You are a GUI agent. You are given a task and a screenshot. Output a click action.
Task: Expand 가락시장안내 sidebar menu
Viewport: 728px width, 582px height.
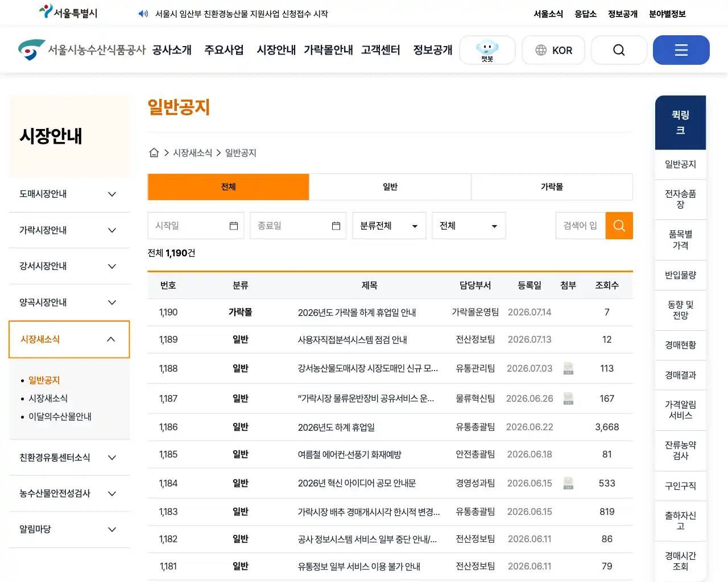click(x=69, y=230)
